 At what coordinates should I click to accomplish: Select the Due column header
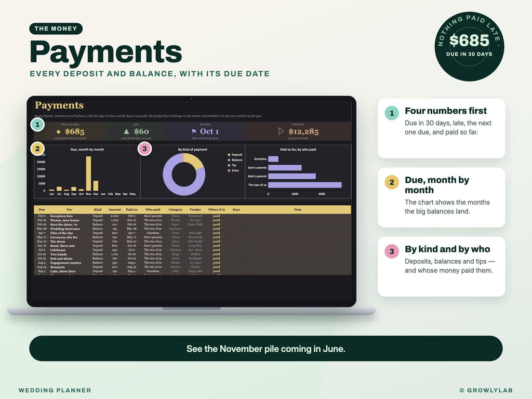click(x=42, y=210)
